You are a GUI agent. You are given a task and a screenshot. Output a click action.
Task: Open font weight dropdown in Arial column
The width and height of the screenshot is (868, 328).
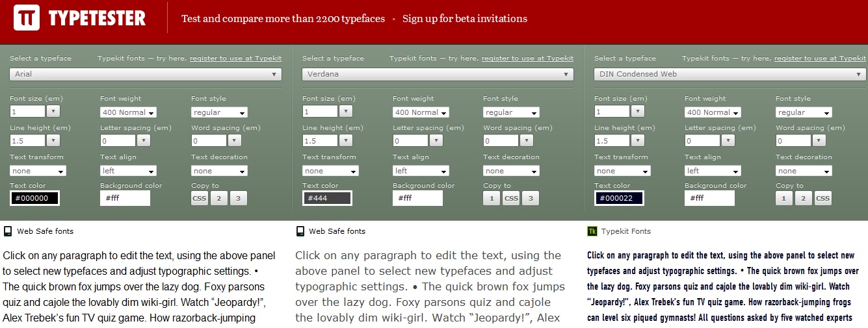[x=128, y=112]
